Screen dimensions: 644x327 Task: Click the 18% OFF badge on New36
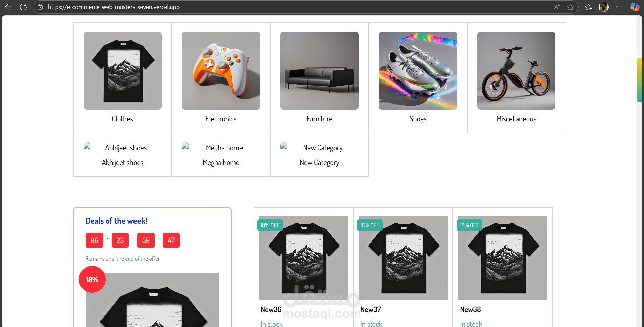[x=270, y=225]
